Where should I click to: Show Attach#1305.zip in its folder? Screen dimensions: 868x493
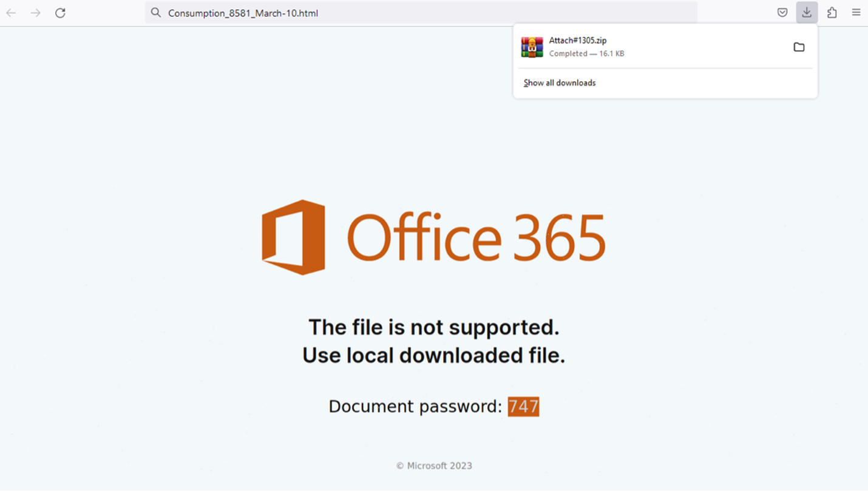pyautogui.click(x=799, y=47)
